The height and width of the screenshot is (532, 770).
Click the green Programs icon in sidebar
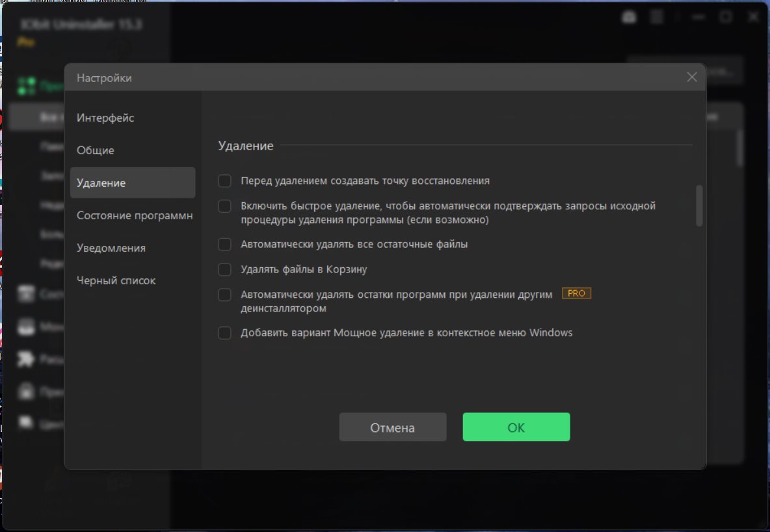[x=27, y=85]
